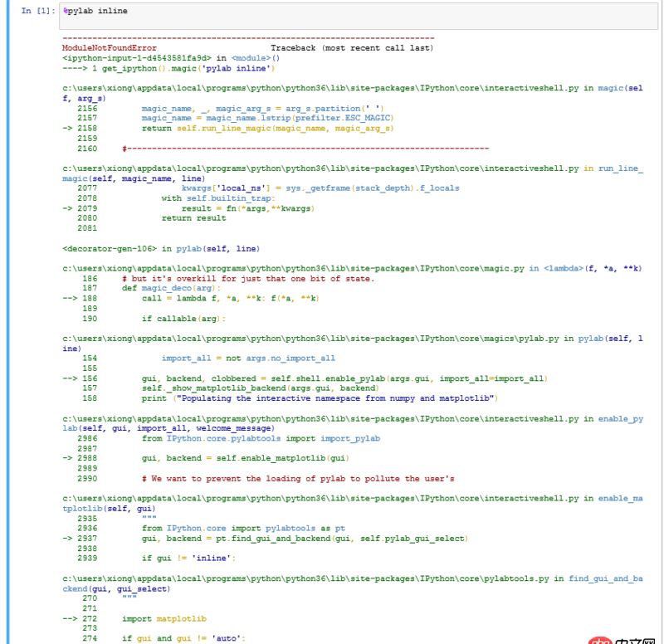Click line 2158 return self.run_line_magic
Image resolution: width=664 pixels, height=644 pixels.
[266, 129]
